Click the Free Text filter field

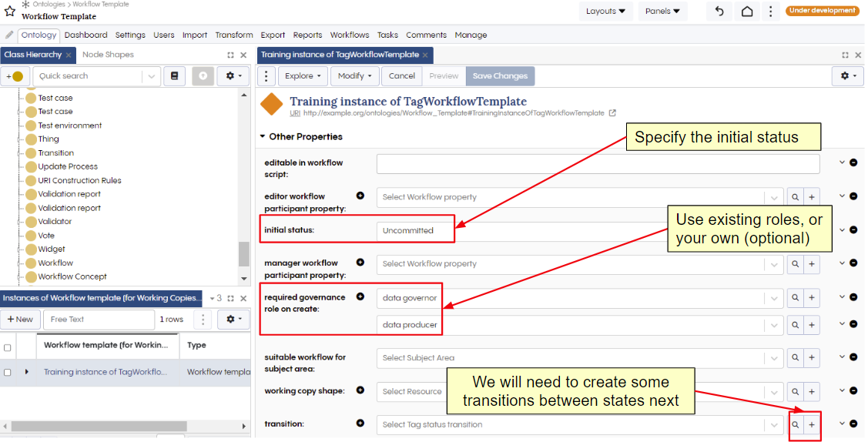tap(99, 320)
